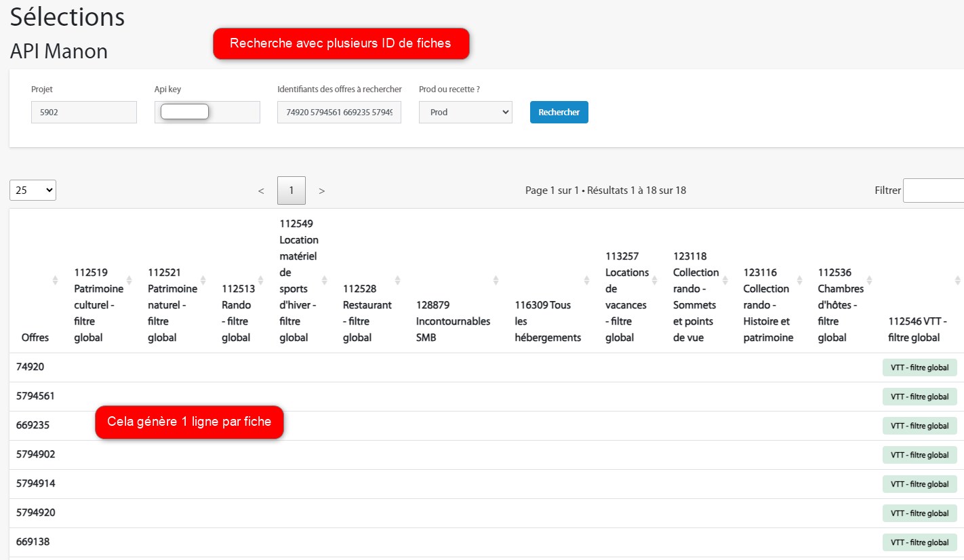Sort the 112536 Chambres d'hôtes column
Viewport: 964px width, 560px height.
(869, 280)
